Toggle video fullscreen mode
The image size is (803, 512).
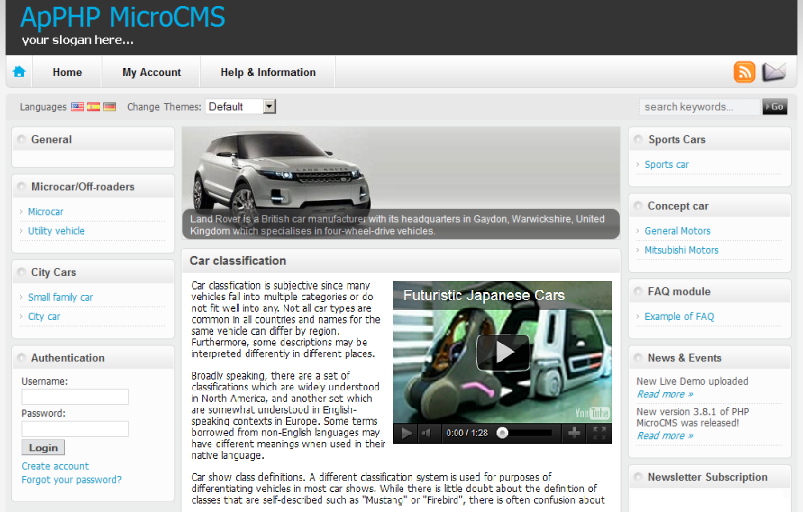pos(599,433)
